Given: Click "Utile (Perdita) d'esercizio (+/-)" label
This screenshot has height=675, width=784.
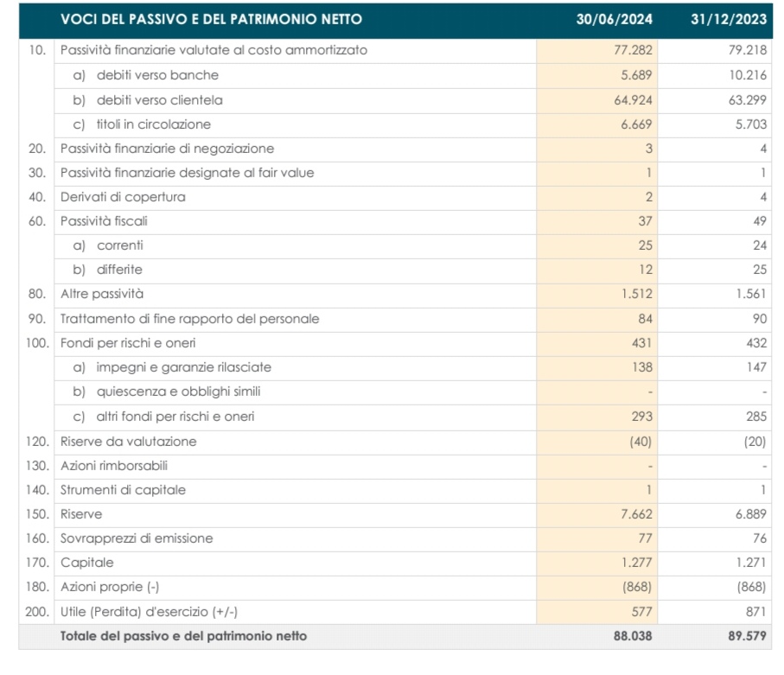Looking at the screenshot, I should [149, 612].
